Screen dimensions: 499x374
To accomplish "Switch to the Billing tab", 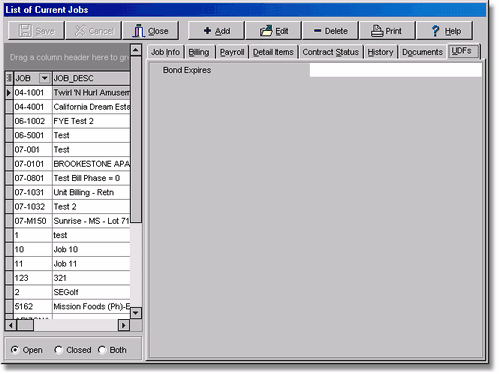I will (199, 52).
